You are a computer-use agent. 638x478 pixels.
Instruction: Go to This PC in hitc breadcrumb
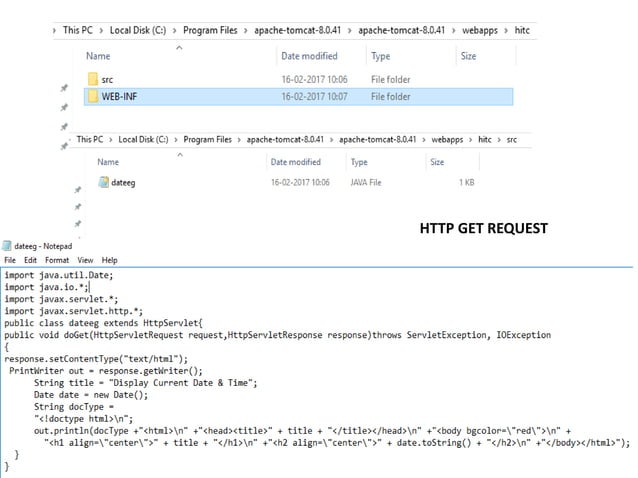pyautogui.click(x=77, y=30)
